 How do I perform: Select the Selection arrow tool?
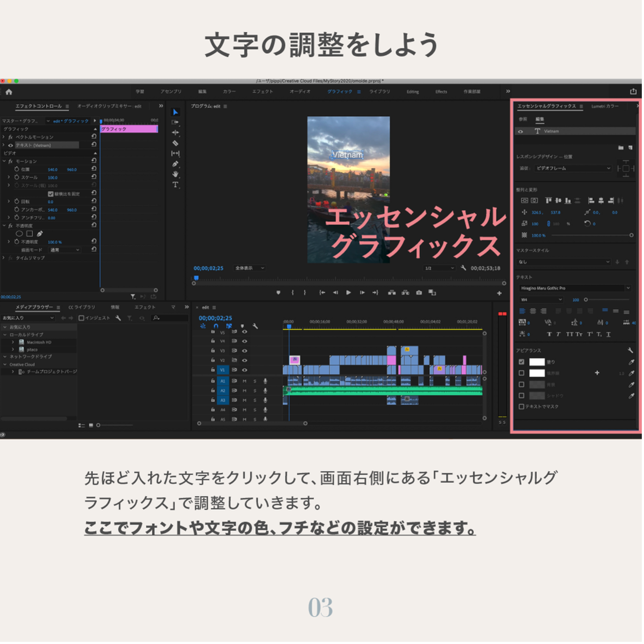click(x=176, y=112)
